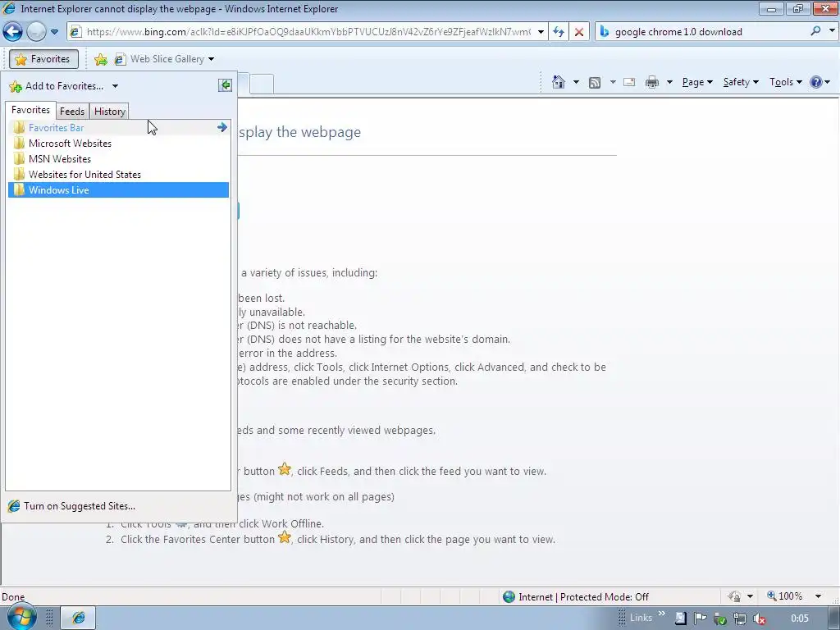The width and height of the screenshot is (840, 630).
Task: Open the Safety menu
Action: 741,82
